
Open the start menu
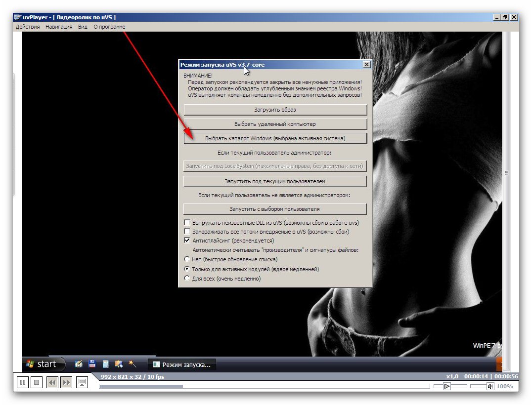pos(44,364)
